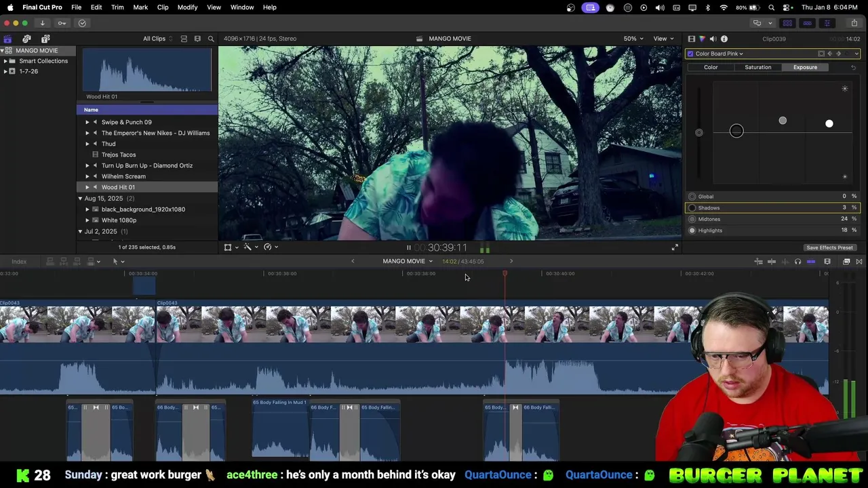Open the Color Board Pink correction dropdown
Screen dimensions: 868x488
719,54
